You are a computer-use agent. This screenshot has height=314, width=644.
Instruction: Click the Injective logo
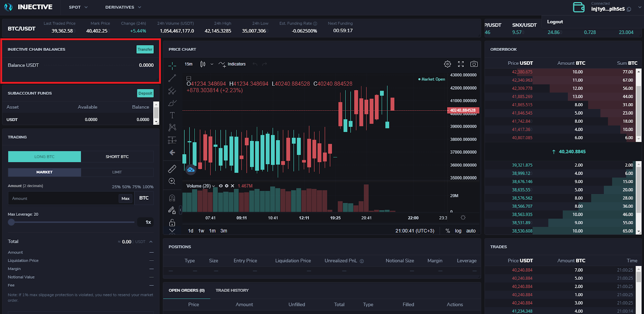click(28, 7)
